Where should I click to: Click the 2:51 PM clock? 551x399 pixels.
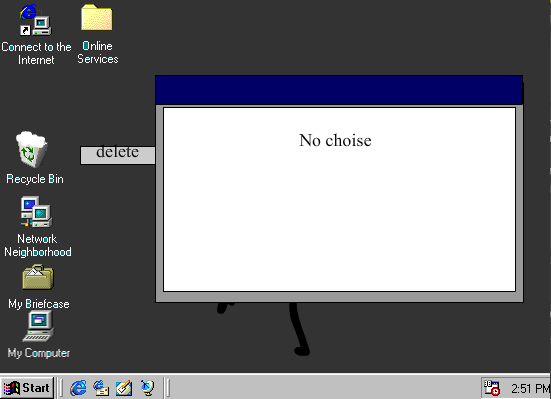(x=530, y=388)
